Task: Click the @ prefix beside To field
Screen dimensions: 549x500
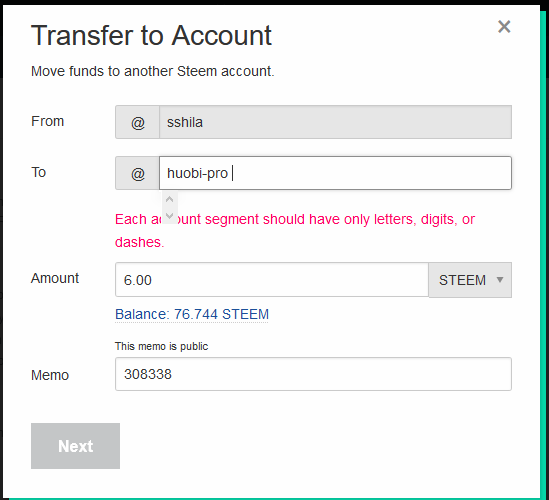Action: pos(138,173)
